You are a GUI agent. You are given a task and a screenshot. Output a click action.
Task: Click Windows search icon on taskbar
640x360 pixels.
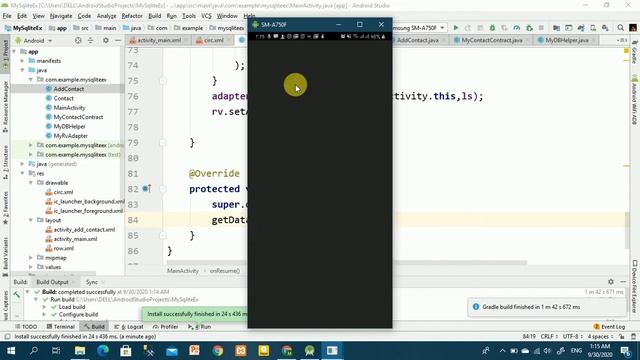pos(34,351)
